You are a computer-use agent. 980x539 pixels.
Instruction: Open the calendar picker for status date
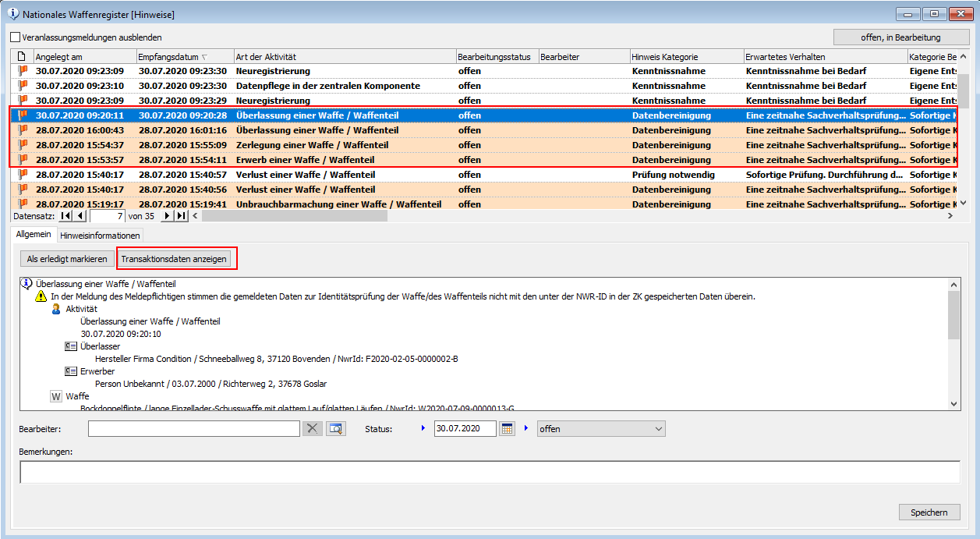click(507, 428)
